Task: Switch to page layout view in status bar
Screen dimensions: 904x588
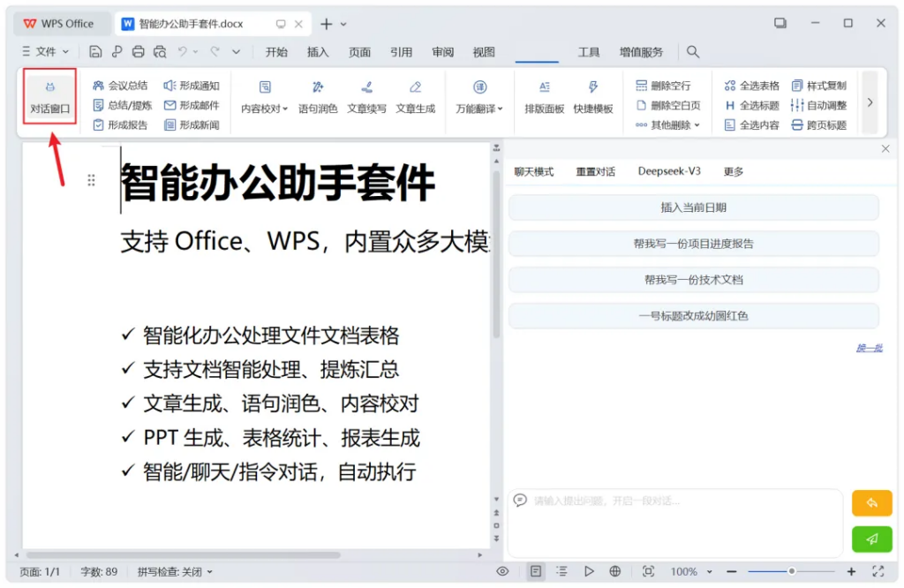Action: tap(535, 571)
